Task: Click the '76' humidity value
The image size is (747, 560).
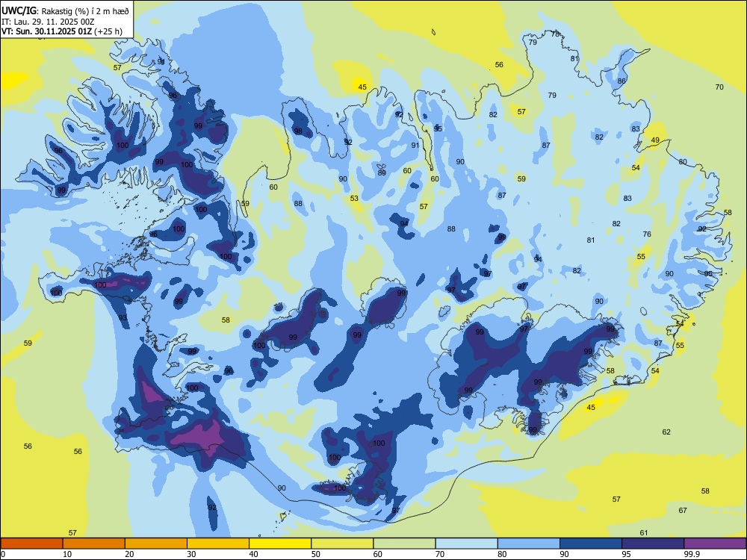Action: [x=646, y=234]
